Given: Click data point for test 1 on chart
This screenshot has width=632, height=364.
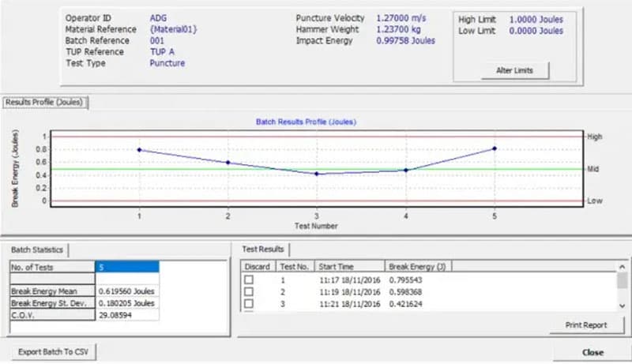Looking at the screenshot, I should pos(140,150).
